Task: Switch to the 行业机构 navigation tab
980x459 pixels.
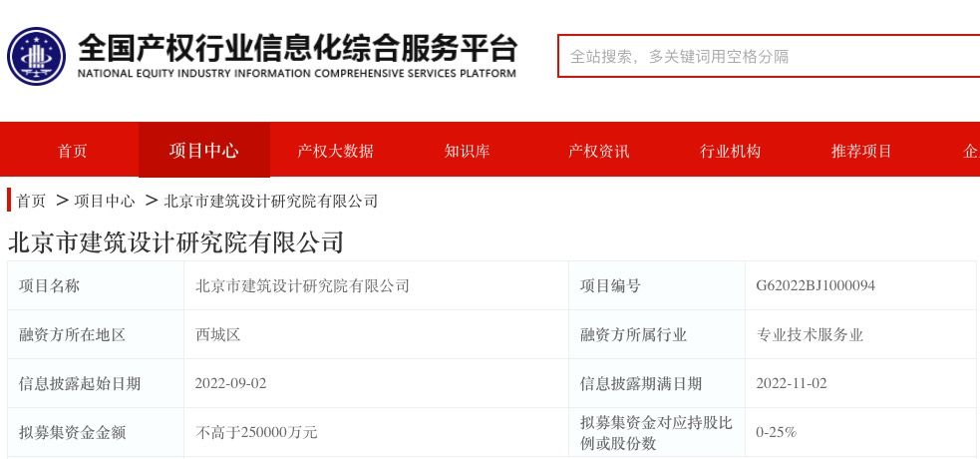Action: pos(730,151)
